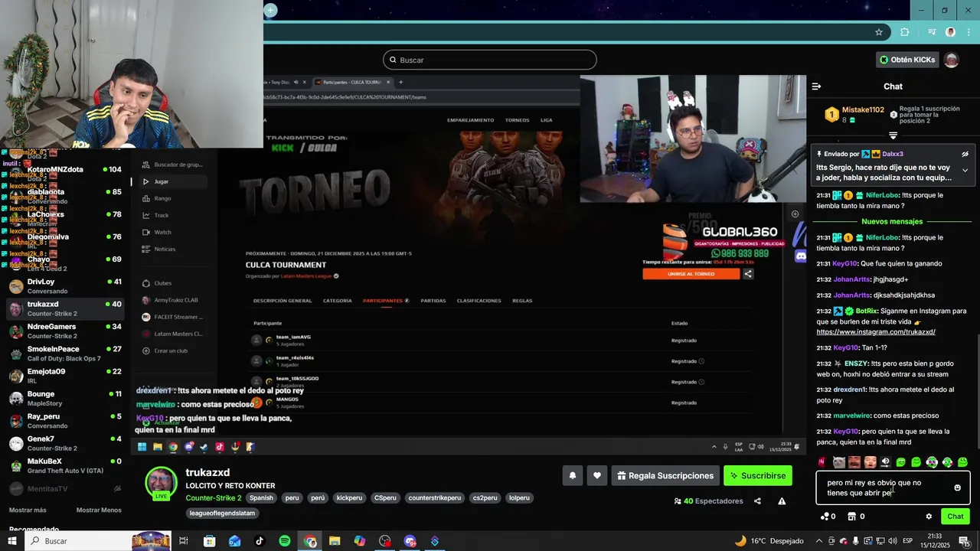Open emoji picker in chat box

point(957,487)
